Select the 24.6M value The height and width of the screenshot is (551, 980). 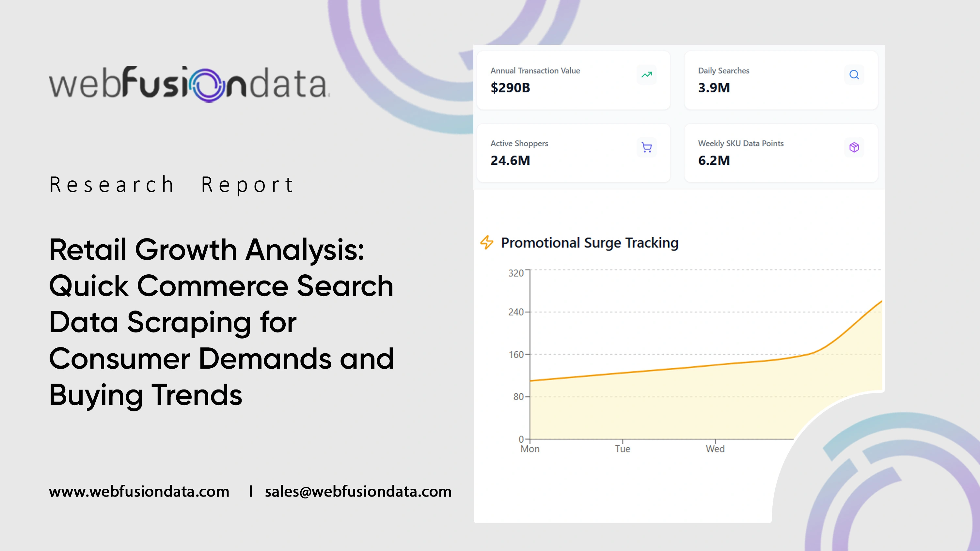(x=510, y=161)
